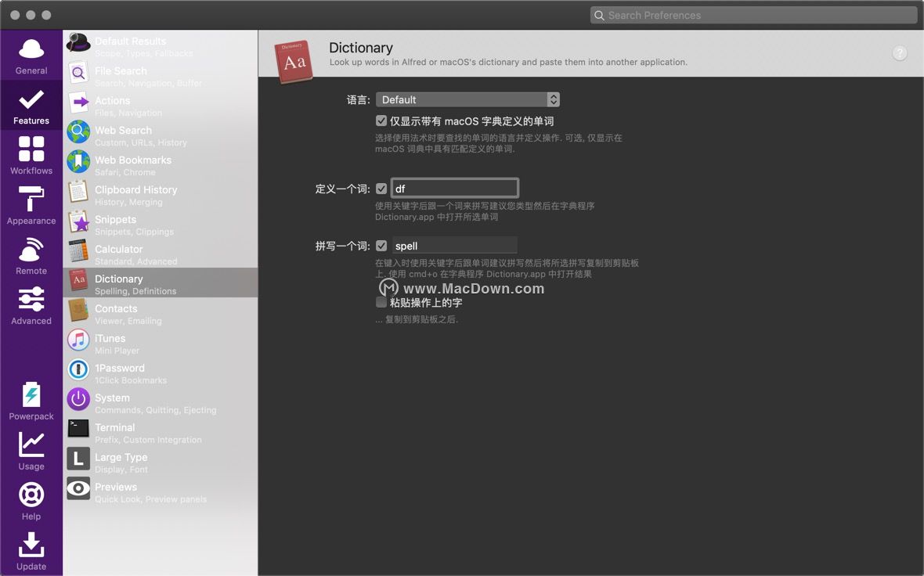The image size is (924, 576).
Task: Open the Previews eye icon
Action: click(x=78, y=488)
